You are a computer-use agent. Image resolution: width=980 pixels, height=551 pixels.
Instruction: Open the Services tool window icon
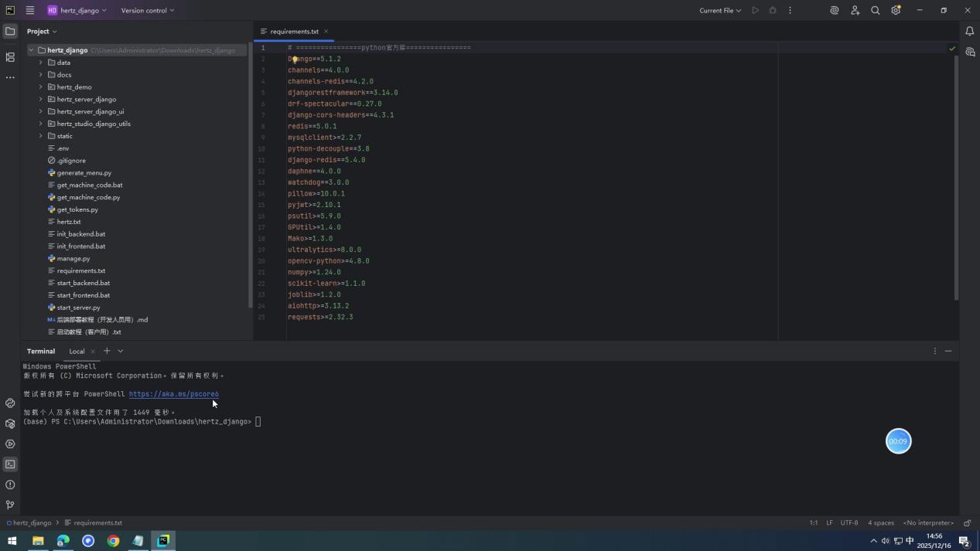point(10,423)
